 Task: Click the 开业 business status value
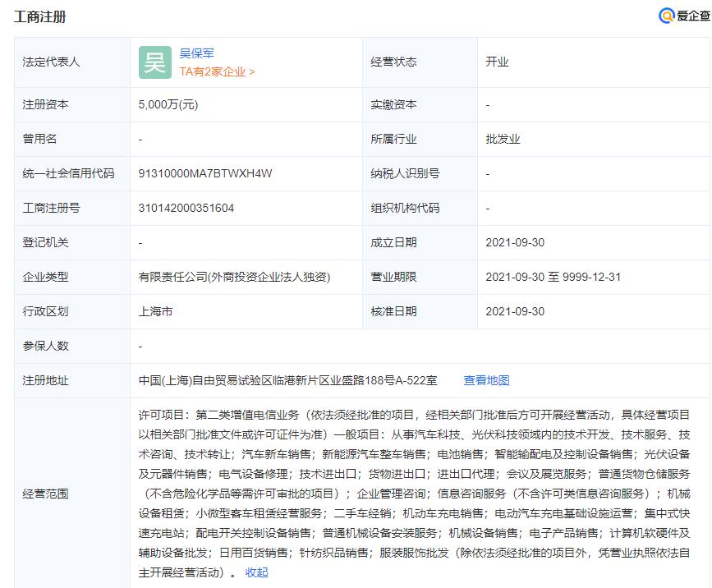[497, 62]
